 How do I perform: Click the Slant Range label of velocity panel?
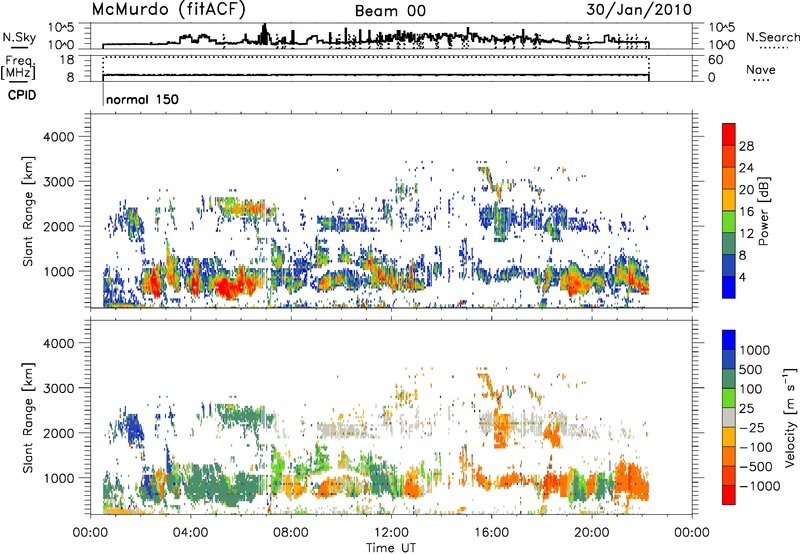(x=28, y=418)
